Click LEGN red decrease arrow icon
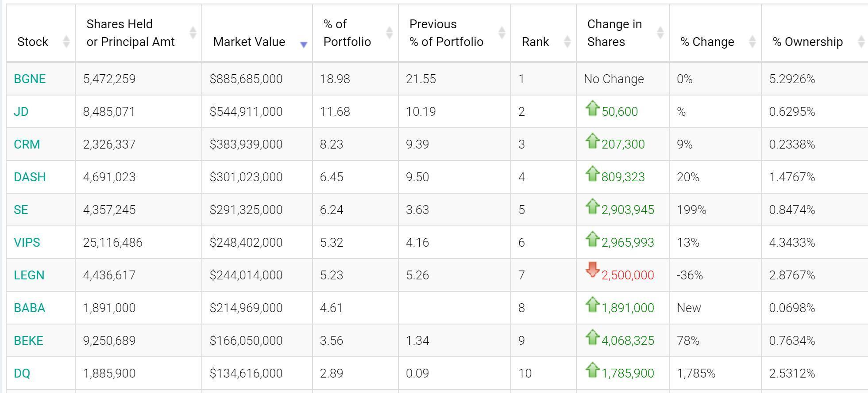Viewport: 868px width, 393px height. click(592, 270)
